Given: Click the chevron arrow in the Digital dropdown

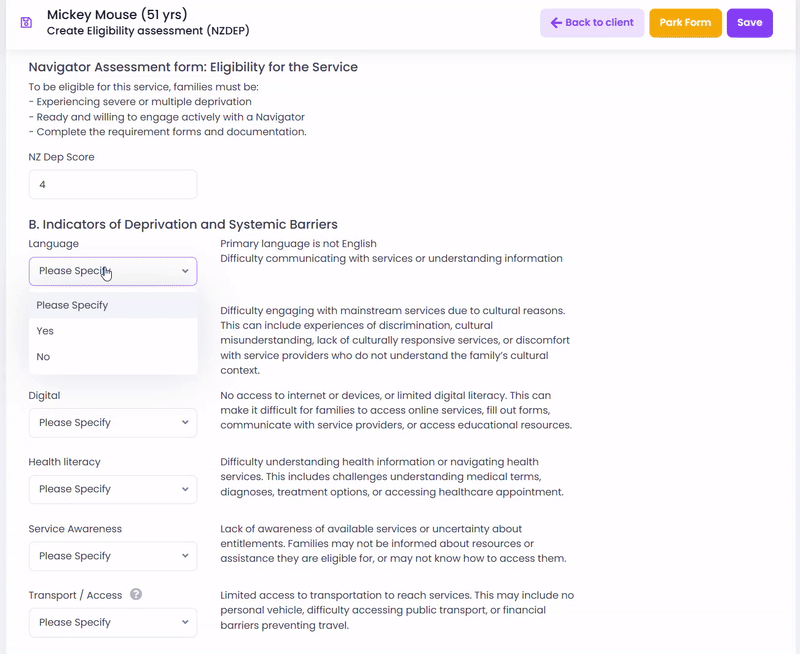Looking at the screenshot, I should pos(185,422).
